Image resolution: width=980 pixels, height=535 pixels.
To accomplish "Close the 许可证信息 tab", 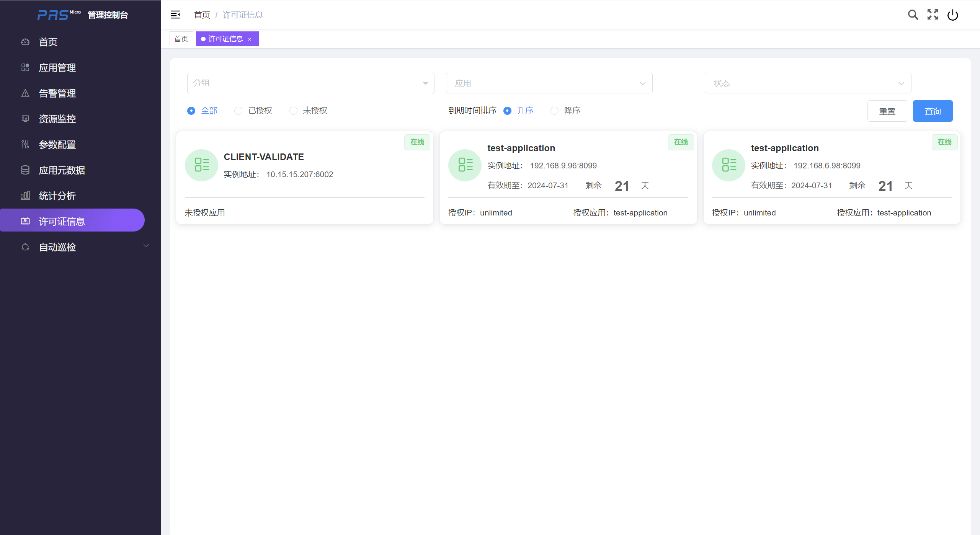I will click(250, 39).
